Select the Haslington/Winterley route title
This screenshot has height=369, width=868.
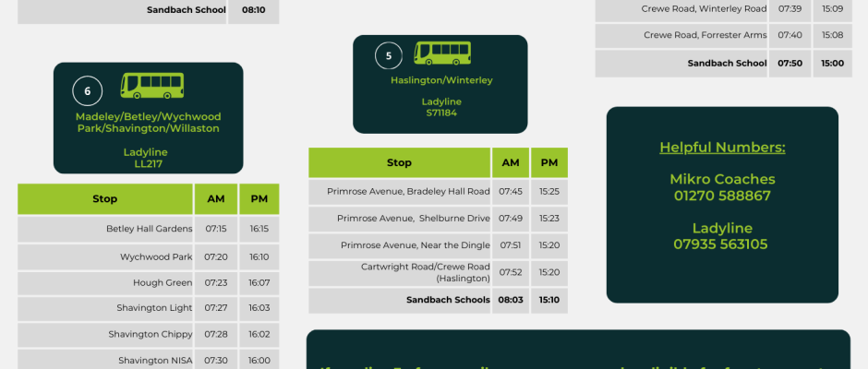pos(441,80)
